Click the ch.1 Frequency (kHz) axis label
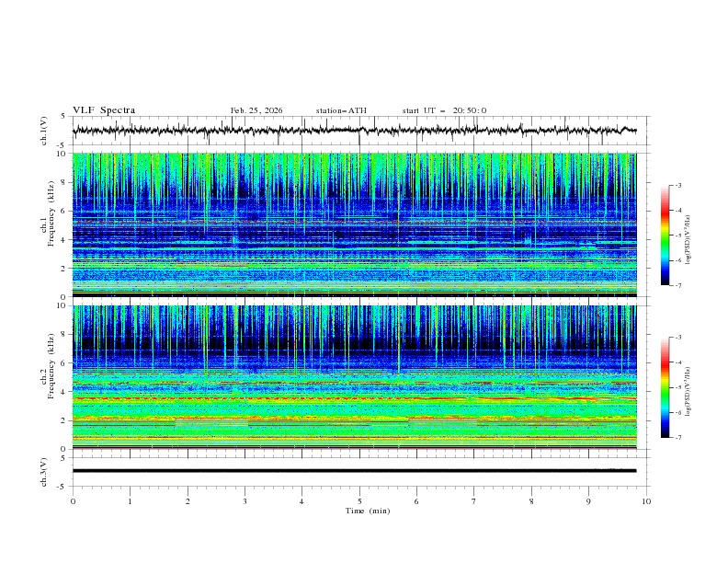 [48, 224]
